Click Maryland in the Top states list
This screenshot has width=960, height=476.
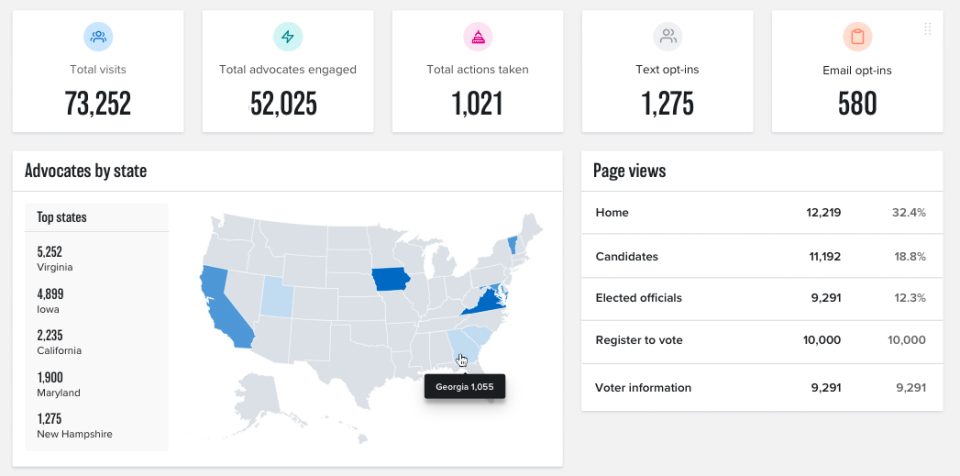56,384
